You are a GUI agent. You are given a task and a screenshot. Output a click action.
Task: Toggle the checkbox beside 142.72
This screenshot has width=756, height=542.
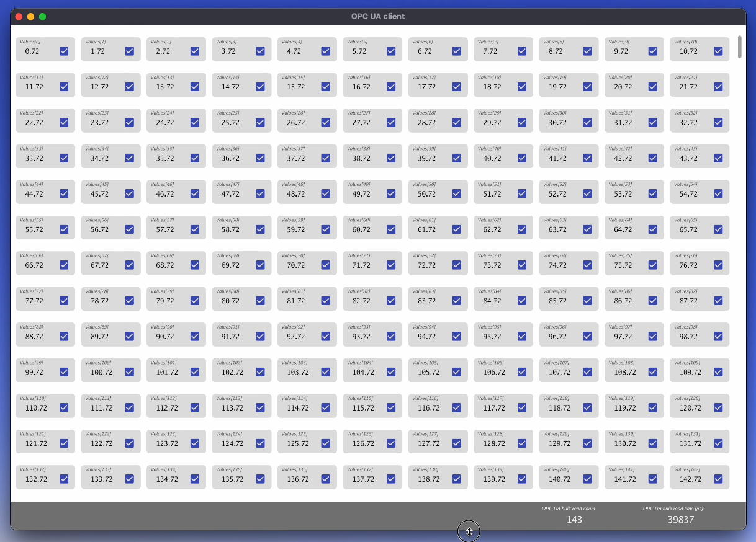pos(718,479)
